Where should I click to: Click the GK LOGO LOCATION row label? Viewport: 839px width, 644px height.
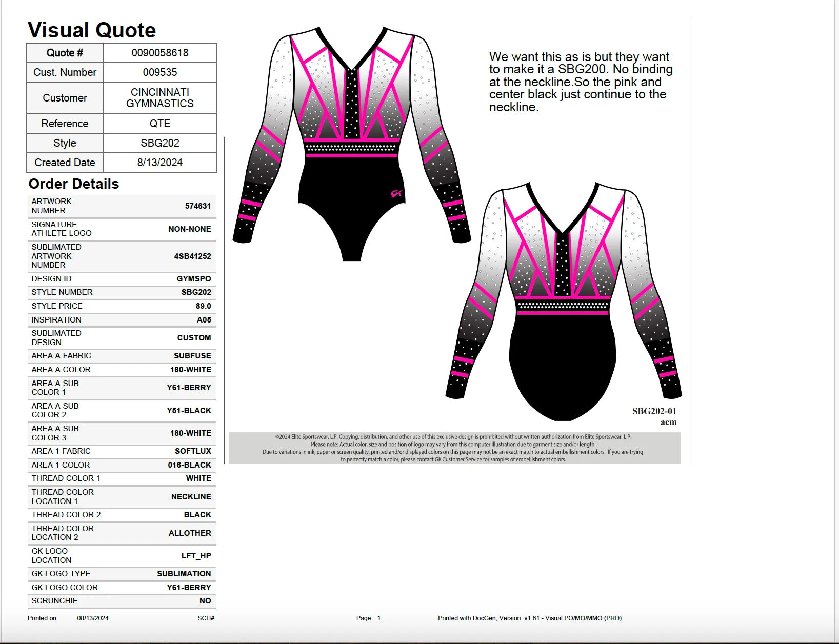[x=51, y=555]
